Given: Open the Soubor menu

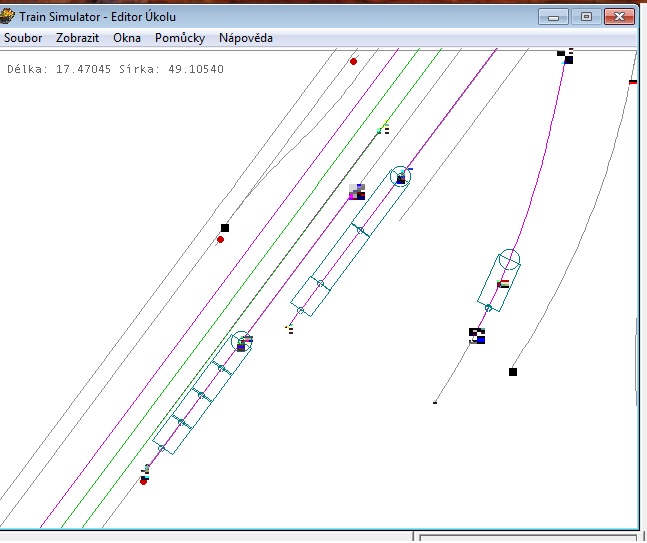Looking at the screenshot, I should coord(23,38).
